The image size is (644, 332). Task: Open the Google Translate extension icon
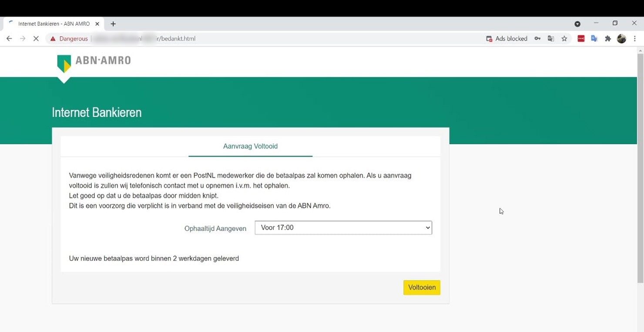click(x=550, y=38)
